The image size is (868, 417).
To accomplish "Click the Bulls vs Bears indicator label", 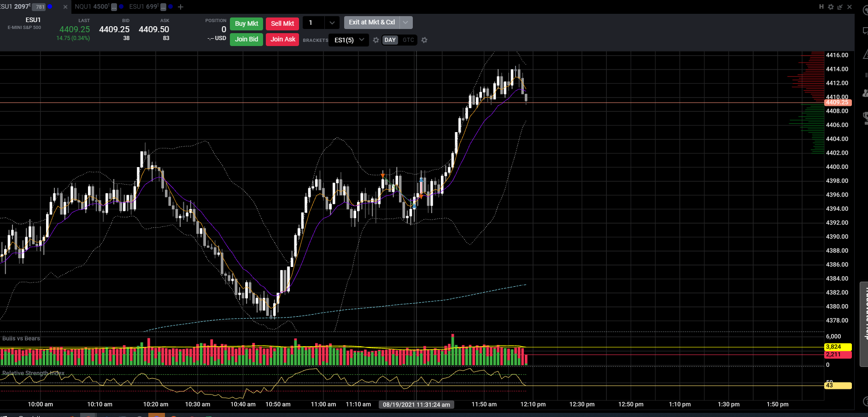I will pyautogui.click(x=21, y=338).
